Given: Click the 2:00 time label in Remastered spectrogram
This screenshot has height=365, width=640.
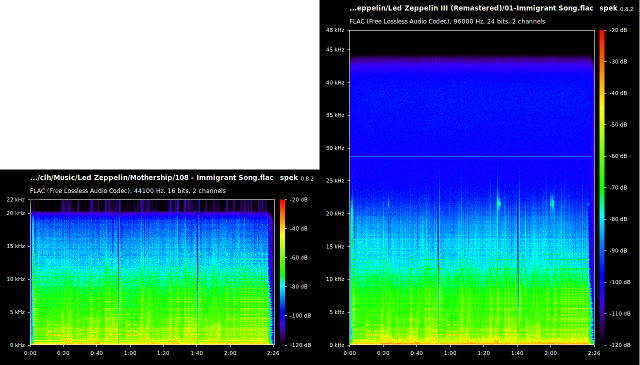Looking at the screenshot, I should pyautogui.click(x=550, y=353).
